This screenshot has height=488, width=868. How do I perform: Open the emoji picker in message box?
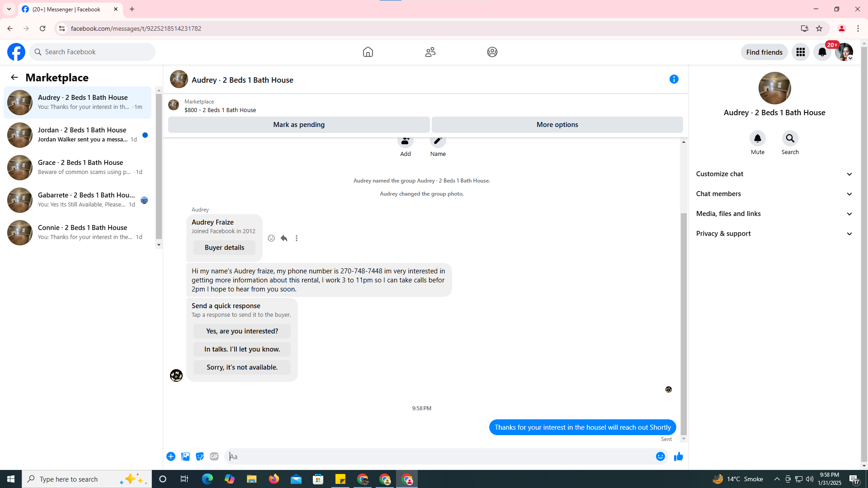click(x=660, y=456)
